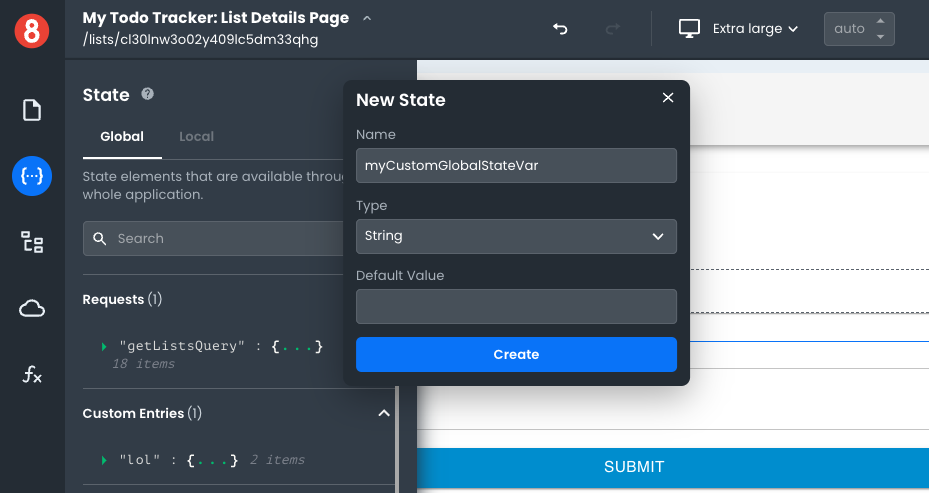Expand the "lol" custom entry
The height and width of the screenshot is (493, 929).
[104, 460]
